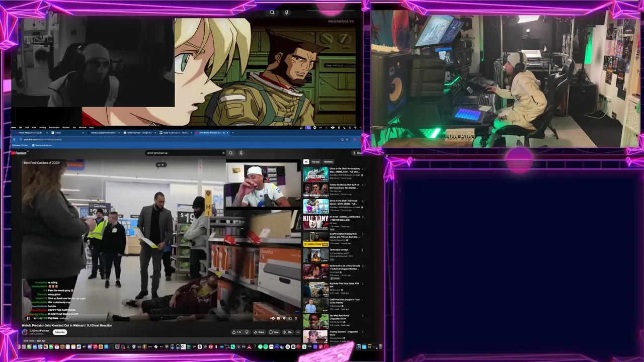Open 'SLAP!! Charlie Murphy' video

tap(315, 239)
